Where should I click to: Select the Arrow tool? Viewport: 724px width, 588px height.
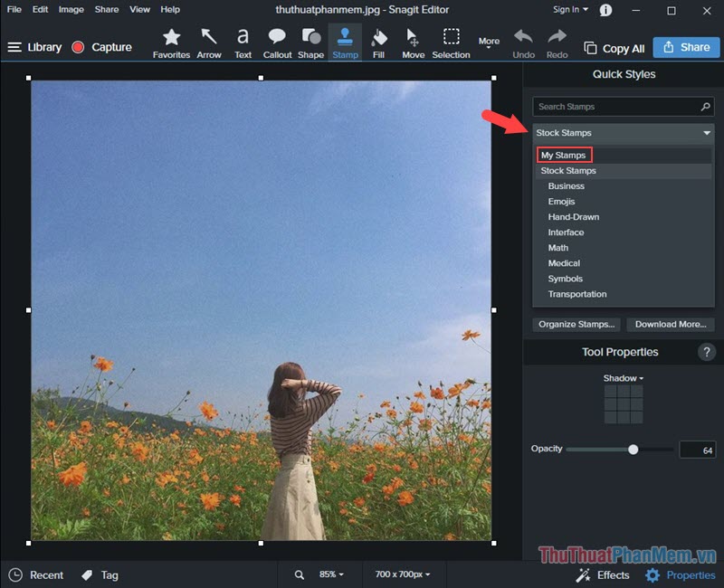point(209,41)
